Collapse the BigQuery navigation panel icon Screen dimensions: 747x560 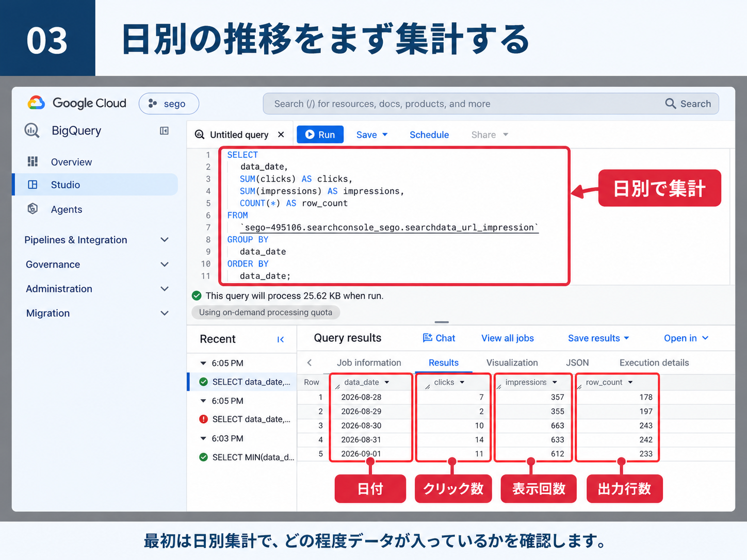(x=164, y=131)
